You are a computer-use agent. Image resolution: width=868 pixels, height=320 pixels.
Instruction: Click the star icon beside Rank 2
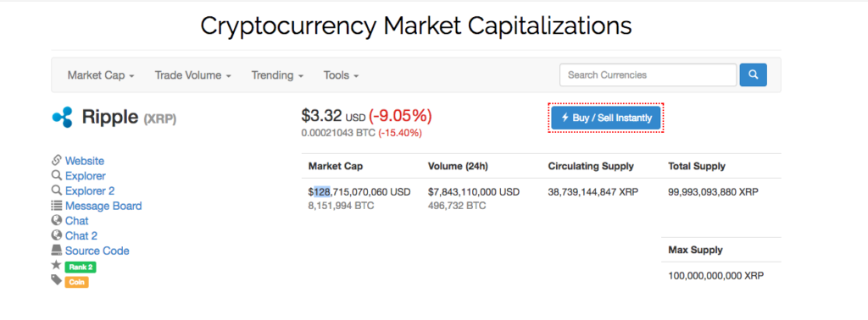(x=56, y=265)
